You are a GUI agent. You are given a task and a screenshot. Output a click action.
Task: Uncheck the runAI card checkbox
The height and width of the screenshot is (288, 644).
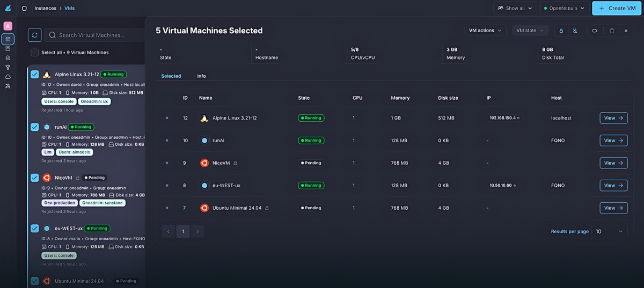point(34,127)
